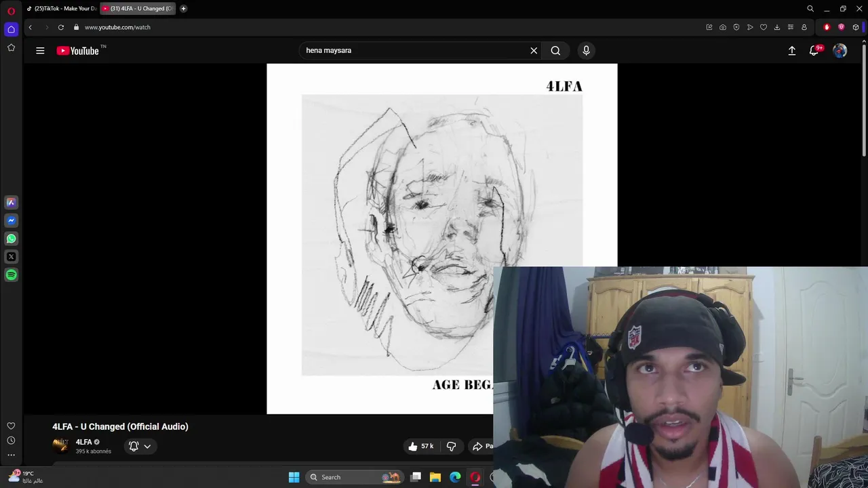Open bookmarks star in sidebar

(11, 47)
